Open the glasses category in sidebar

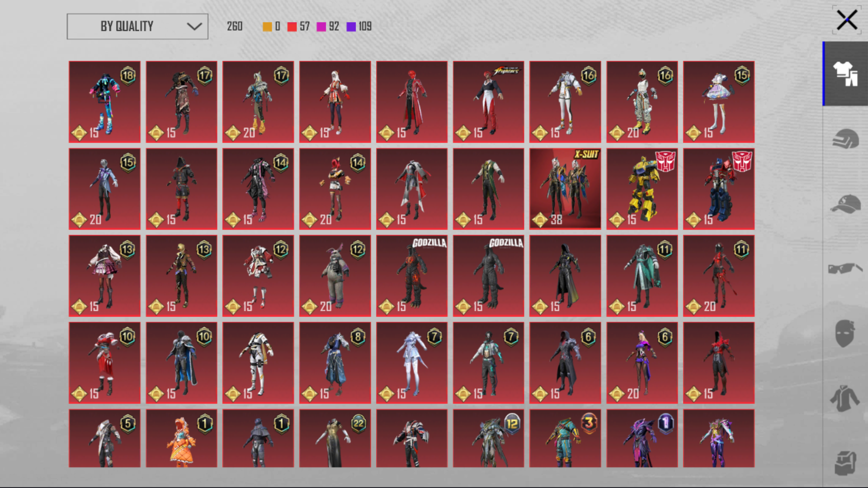pos(845,268)
